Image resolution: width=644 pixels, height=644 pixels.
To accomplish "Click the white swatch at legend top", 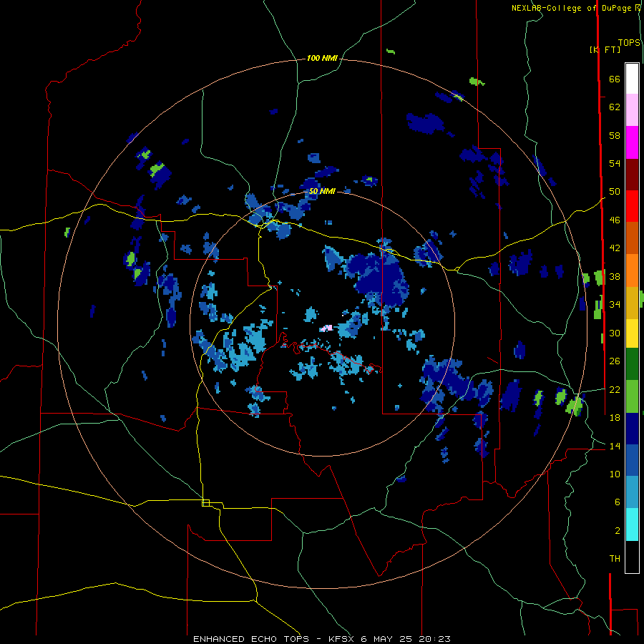I will [x=632, y=79].
